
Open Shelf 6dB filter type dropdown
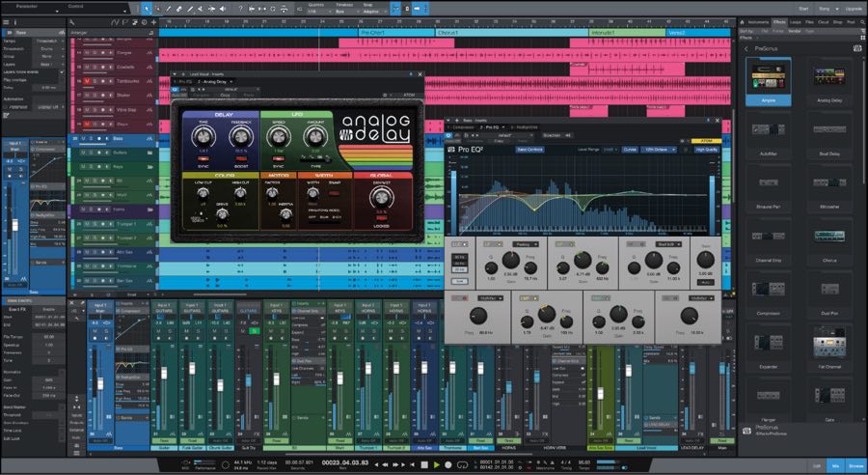[667, 244]
